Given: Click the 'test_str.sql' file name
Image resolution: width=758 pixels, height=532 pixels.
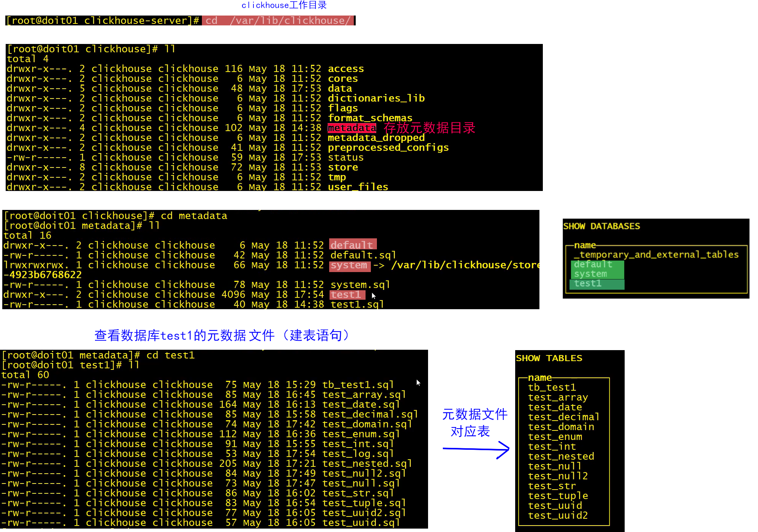Looking at the screenshot, I should coord(358,493).
